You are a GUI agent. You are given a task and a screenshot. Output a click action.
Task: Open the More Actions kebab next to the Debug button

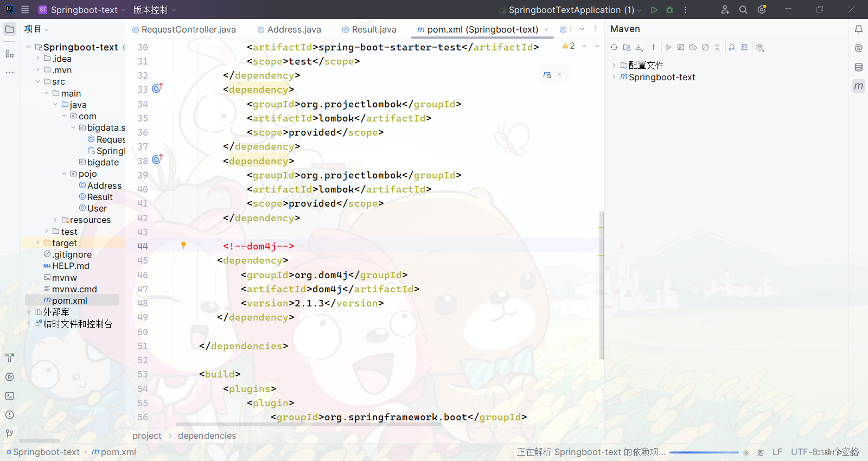(685, 10)
